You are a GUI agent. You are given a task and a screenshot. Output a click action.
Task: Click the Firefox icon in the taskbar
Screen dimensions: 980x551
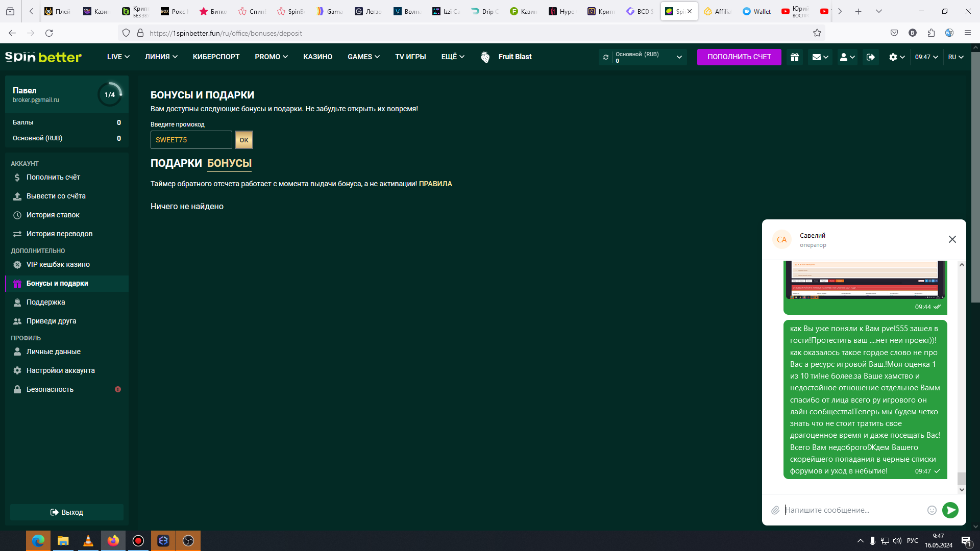[113, 541]
